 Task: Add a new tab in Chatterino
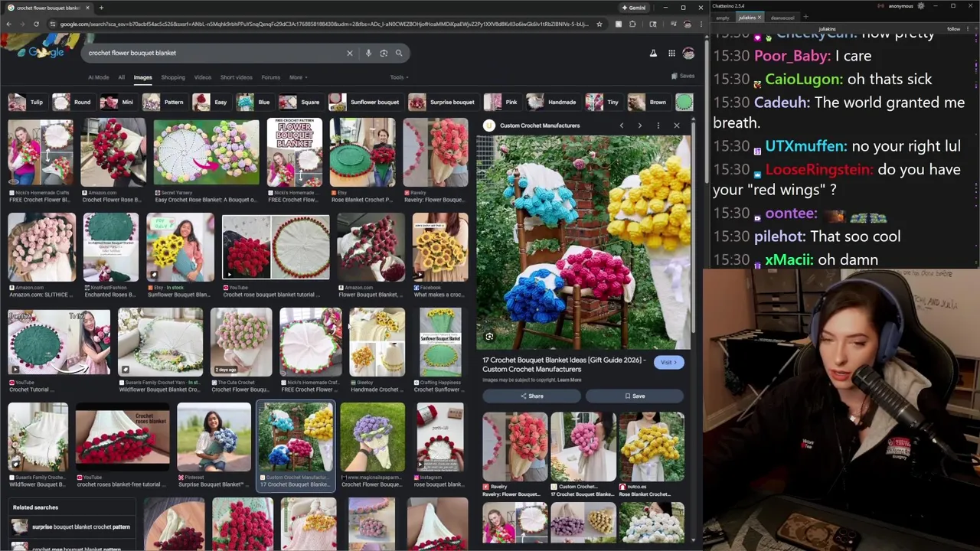click(805, 17)
